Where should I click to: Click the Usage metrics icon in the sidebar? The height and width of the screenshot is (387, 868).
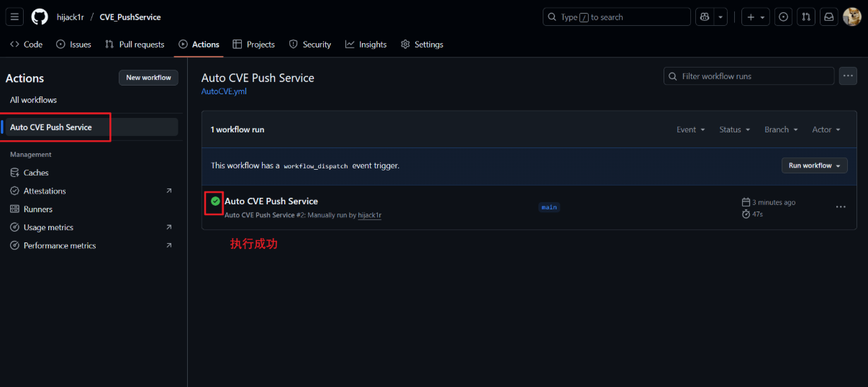15,227
